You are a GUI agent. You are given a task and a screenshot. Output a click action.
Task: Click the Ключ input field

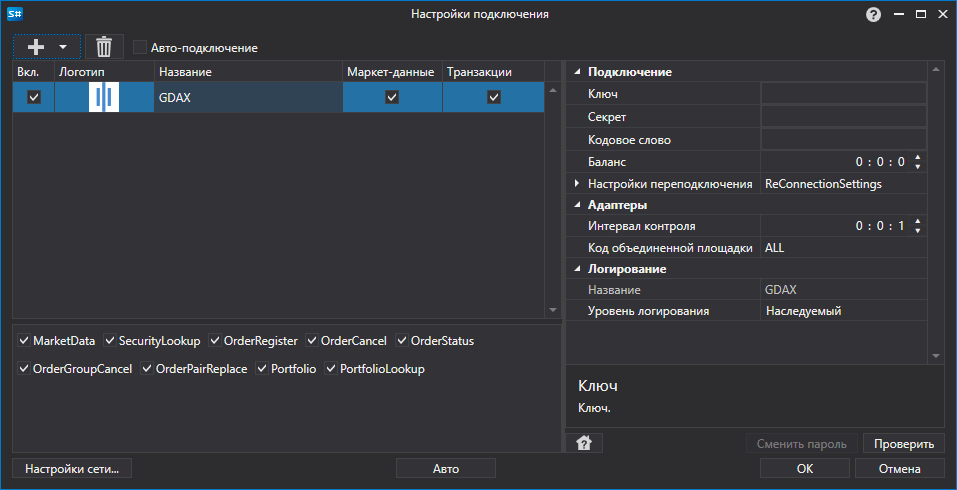click(843, 94)
